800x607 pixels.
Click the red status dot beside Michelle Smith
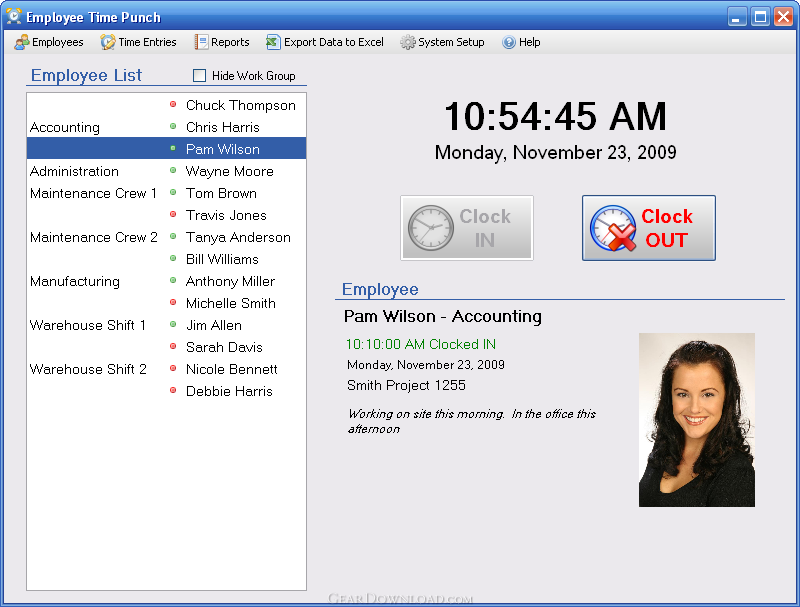[x=173, y=302]
